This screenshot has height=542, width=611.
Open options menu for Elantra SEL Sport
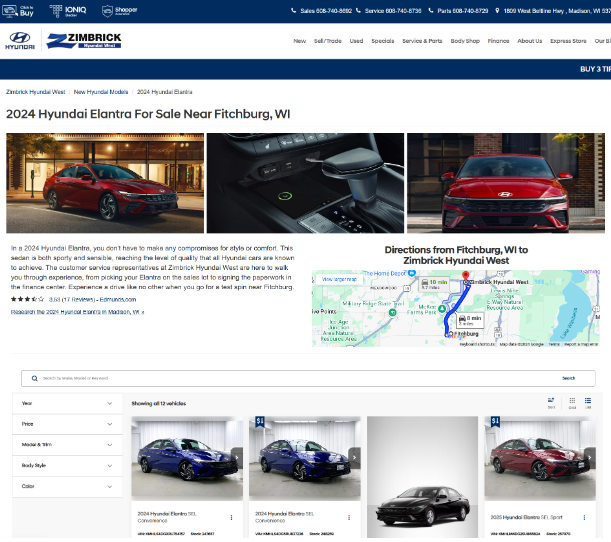coord(584,517)
